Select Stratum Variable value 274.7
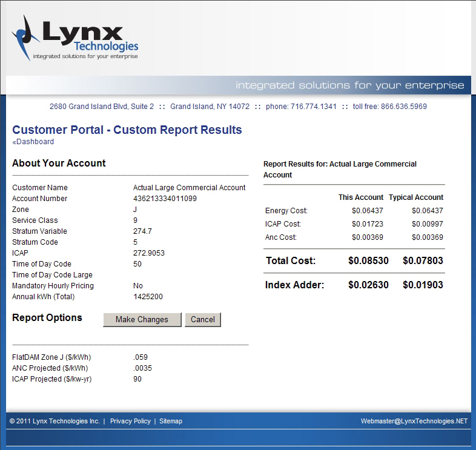Viewport: 476px width, 450px height. tap(142, 231)
